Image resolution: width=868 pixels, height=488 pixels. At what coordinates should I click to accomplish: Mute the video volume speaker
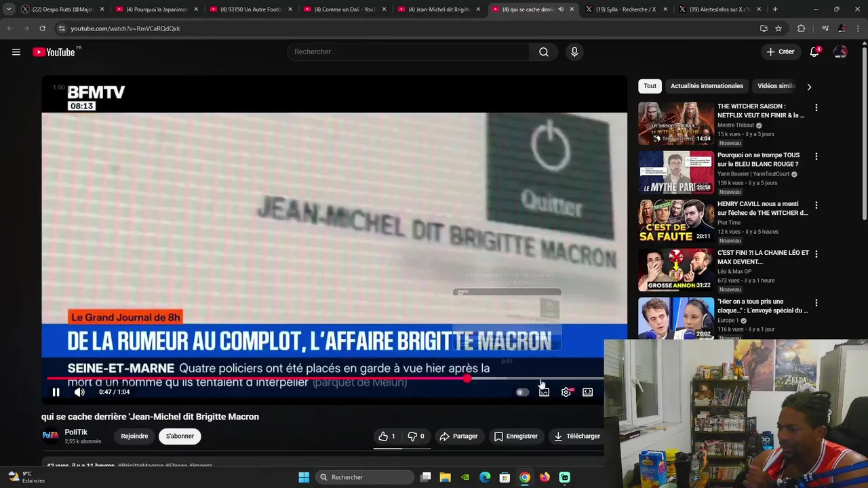79,392
